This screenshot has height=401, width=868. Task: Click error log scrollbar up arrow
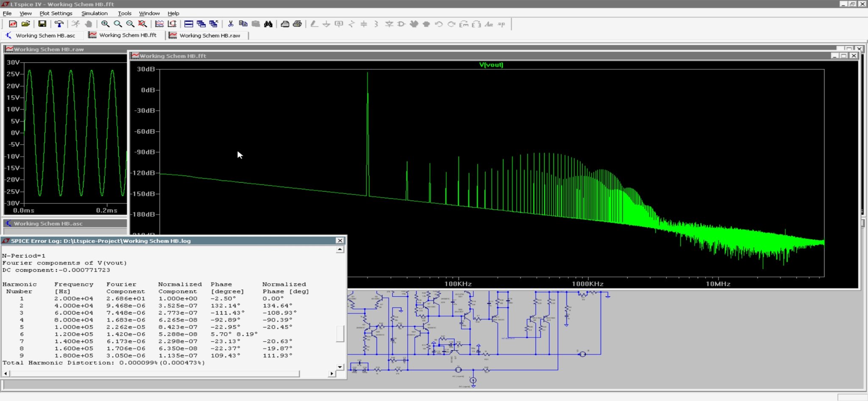coord(340,250)
